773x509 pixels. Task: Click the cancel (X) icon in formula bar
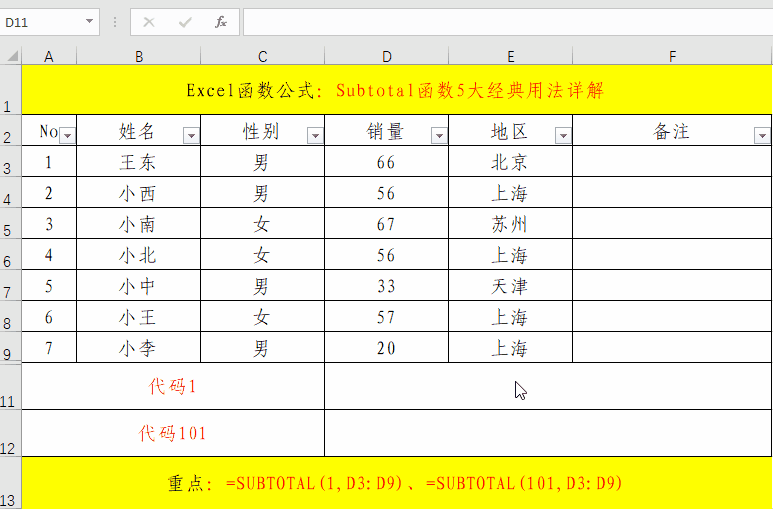(x=149, y=22)
